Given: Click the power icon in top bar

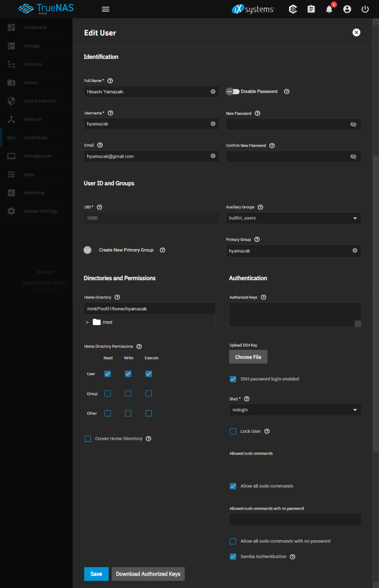Looking at the screenshot, I should click(x=365, y=9).
